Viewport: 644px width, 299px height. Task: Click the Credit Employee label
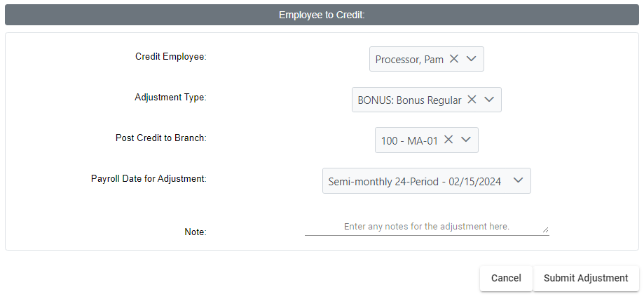171,56
